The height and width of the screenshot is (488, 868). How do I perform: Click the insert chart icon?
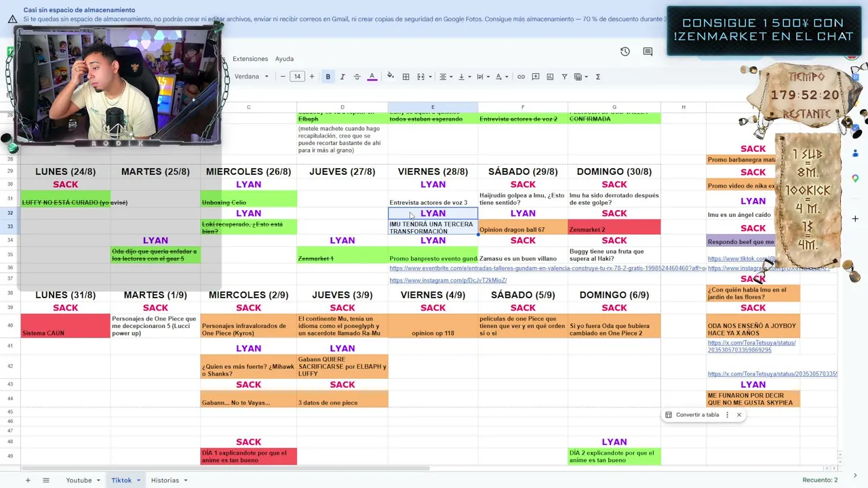[550, 77]
